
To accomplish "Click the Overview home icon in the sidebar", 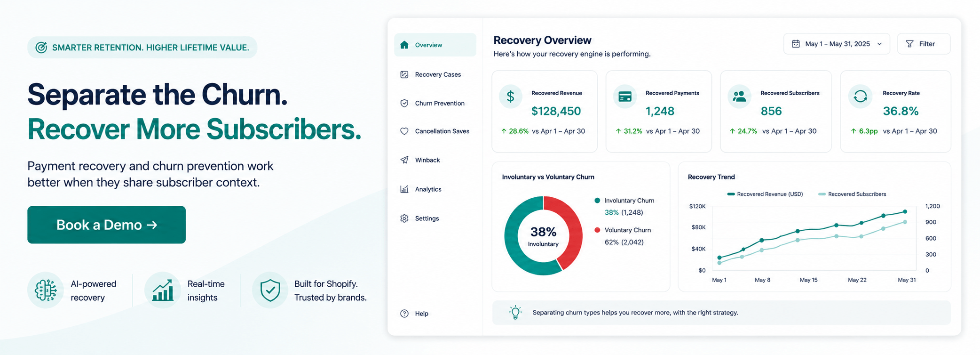I will (404, 45).
